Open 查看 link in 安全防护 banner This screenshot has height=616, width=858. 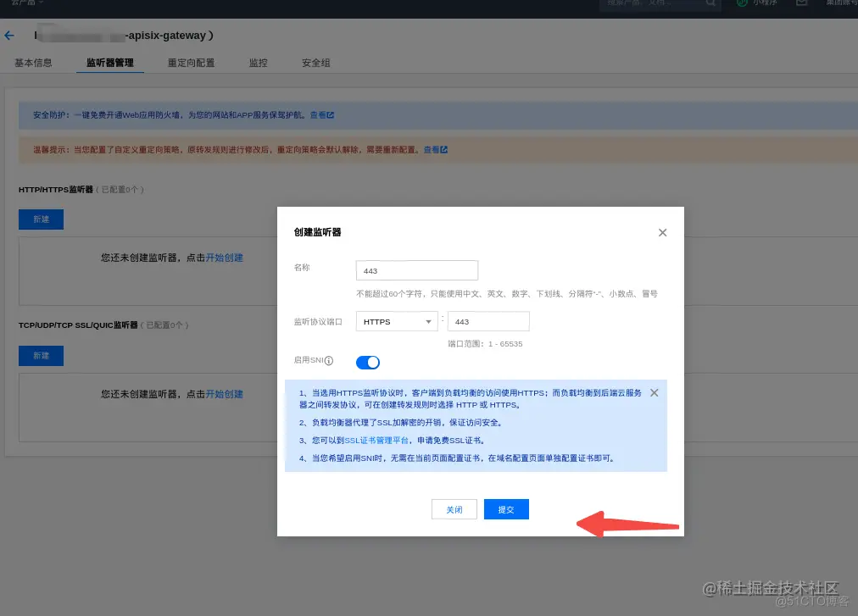tap(322, 115)
